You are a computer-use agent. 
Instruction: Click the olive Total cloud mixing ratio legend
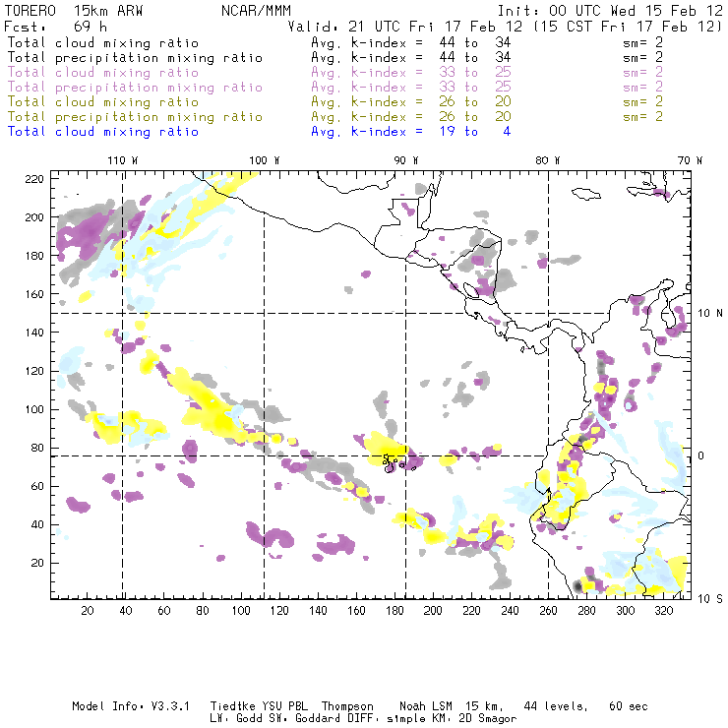pyautogui.click(x=103, y=102)
